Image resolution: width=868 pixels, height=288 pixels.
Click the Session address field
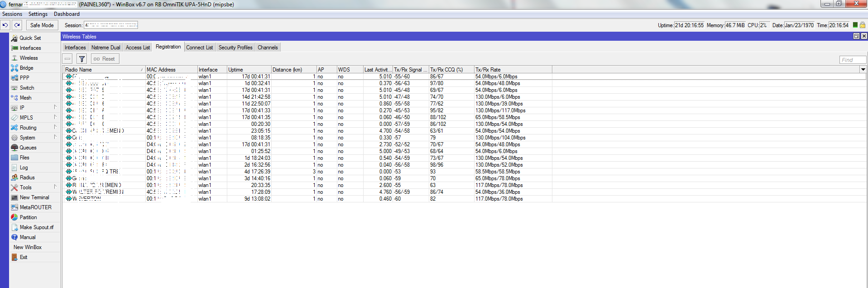[x=111, y=25]
